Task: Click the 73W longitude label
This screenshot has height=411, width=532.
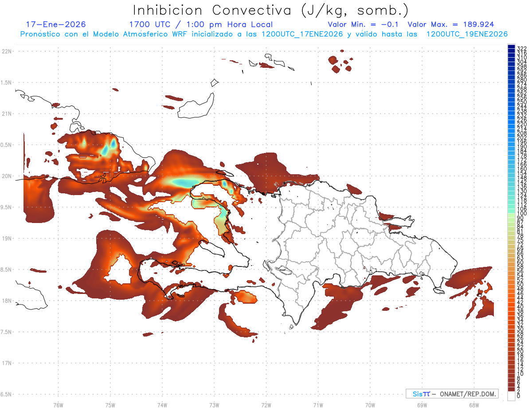Action: tap(214, 404)
